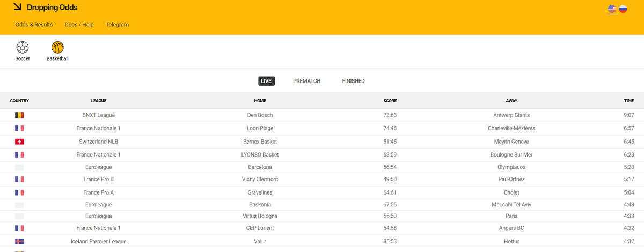Viewport: 644px width, 252px height.
Task: Click Meyrin Geneve team name
Action: [511, 142]
